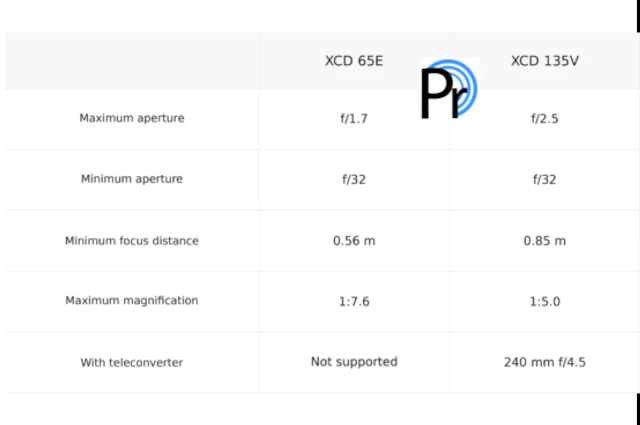Select f/32 under XCD 65E
This screenshot has height=425, width=640.
(354, 179)
